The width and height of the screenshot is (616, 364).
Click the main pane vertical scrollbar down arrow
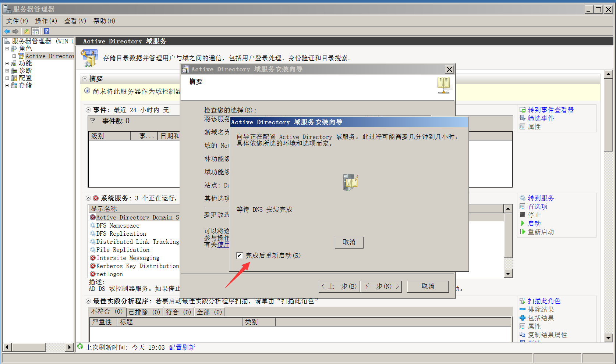608,338
